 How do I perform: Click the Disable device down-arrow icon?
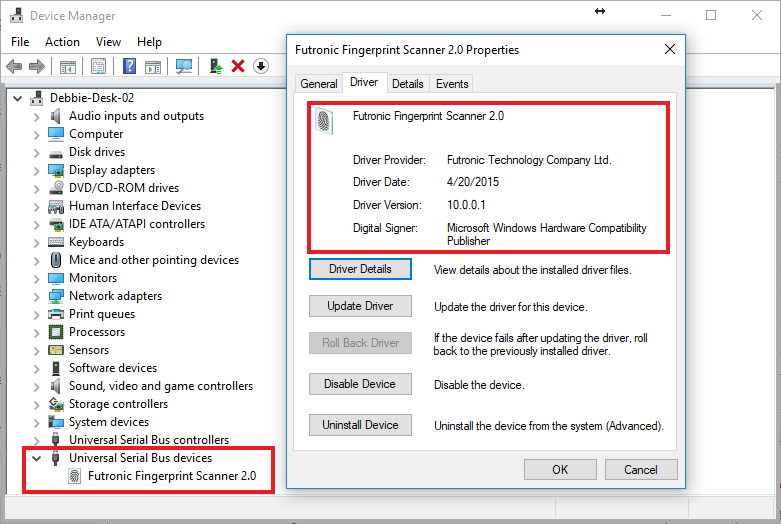tap(260, 66)
